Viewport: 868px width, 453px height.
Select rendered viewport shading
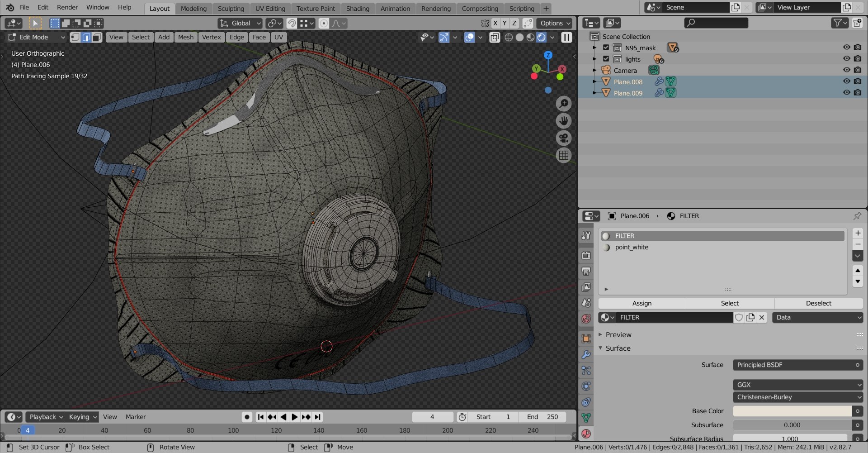(541, 38)
